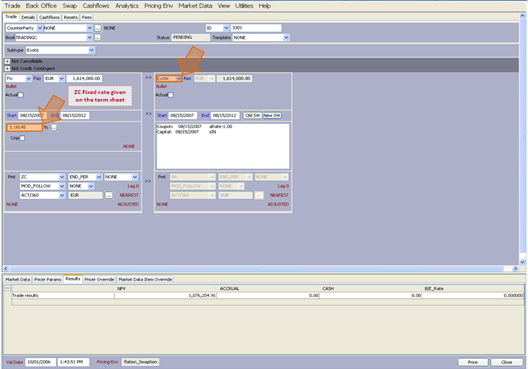The height and width of the screenshot is (369, 528).
Task: Open the browse button beside the CounterParty field
Action: click(x=97, y=28)
